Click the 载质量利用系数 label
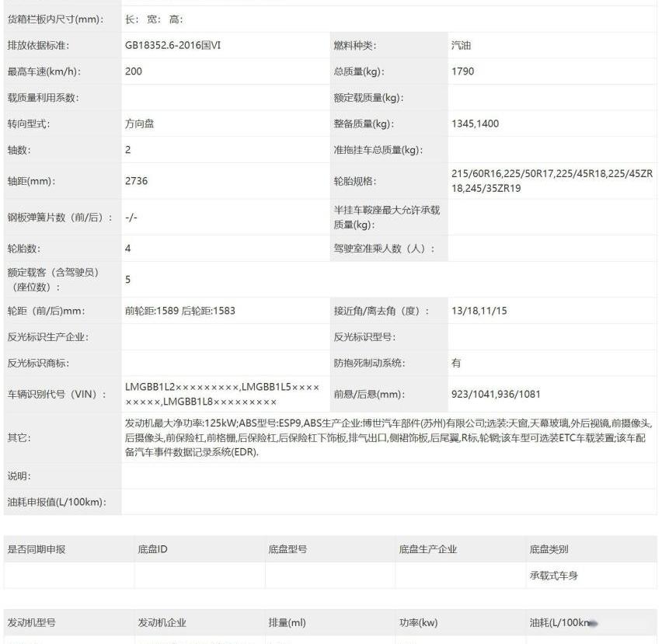This screenshot has height=644, width=662. point(43,97)
